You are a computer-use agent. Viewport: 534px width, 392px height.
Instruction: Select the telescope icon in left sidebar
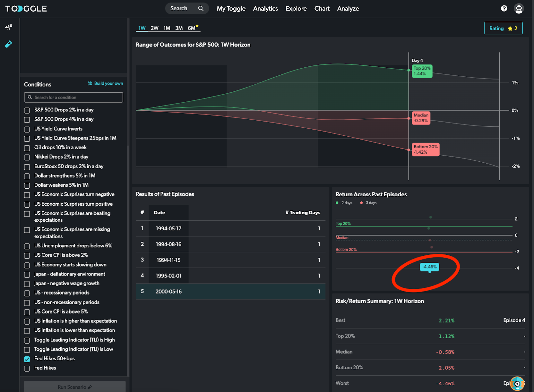9,27
